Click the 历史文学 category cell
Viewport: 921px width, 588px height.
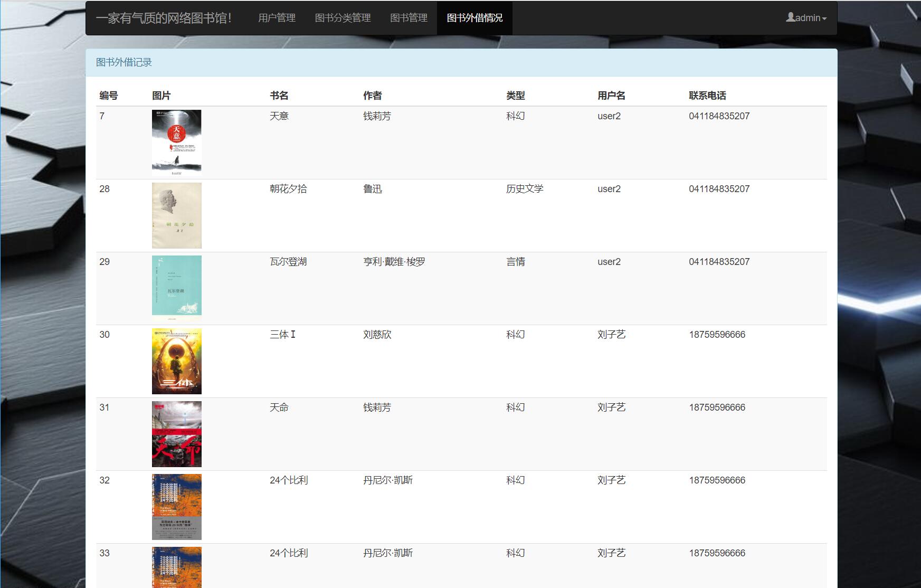tap(525, 189)
